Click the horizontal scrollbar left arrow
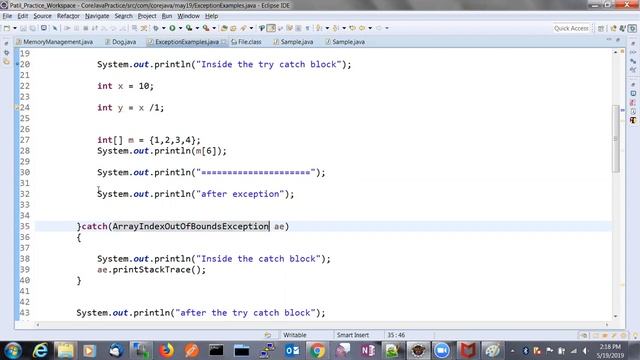Viewport: 640px width, 360px height. coord(38,324)
